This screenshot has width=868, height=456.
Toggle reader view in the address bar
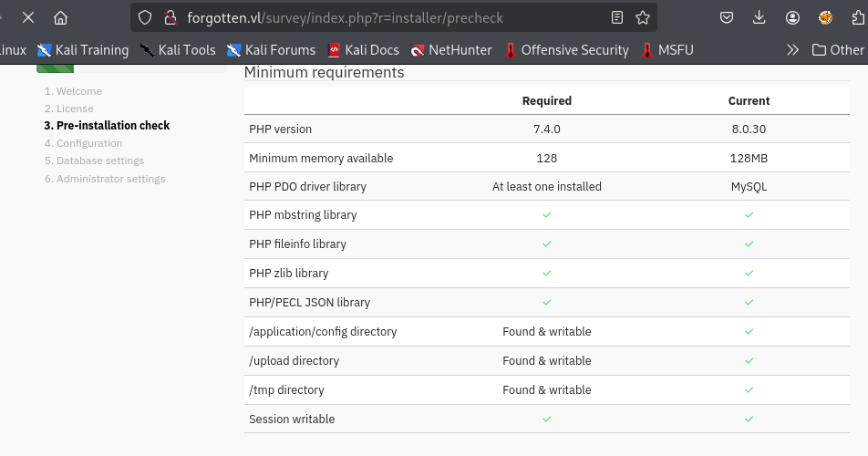click(617, 17)
